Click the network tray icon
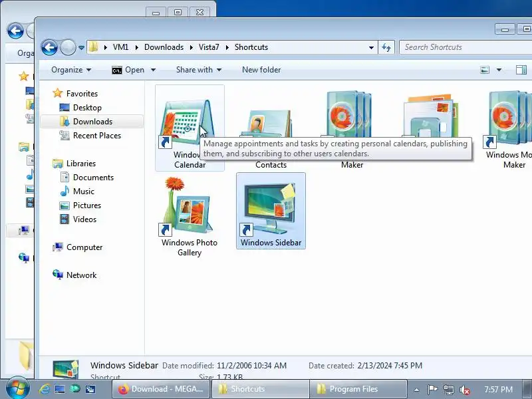Image resolution: width=532 pixels, height=399 pixels. pos(448,390)
